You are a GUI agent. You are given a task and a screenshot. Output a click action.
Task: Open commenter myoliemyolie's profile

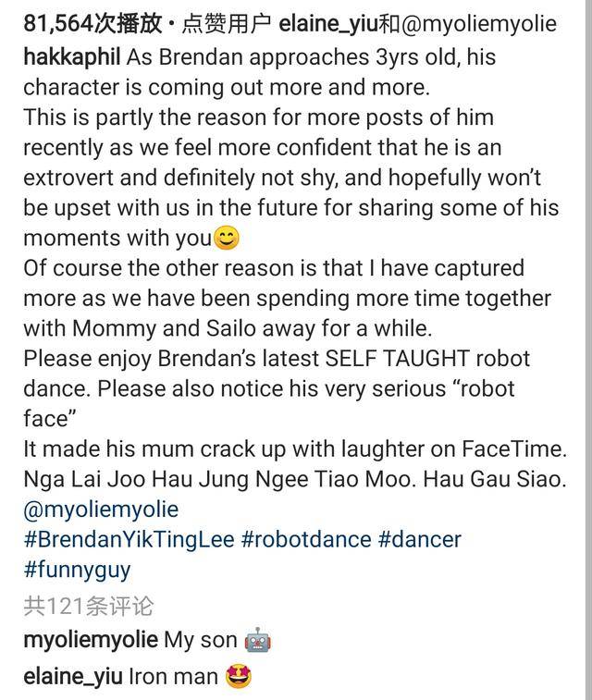coord(90,640)
